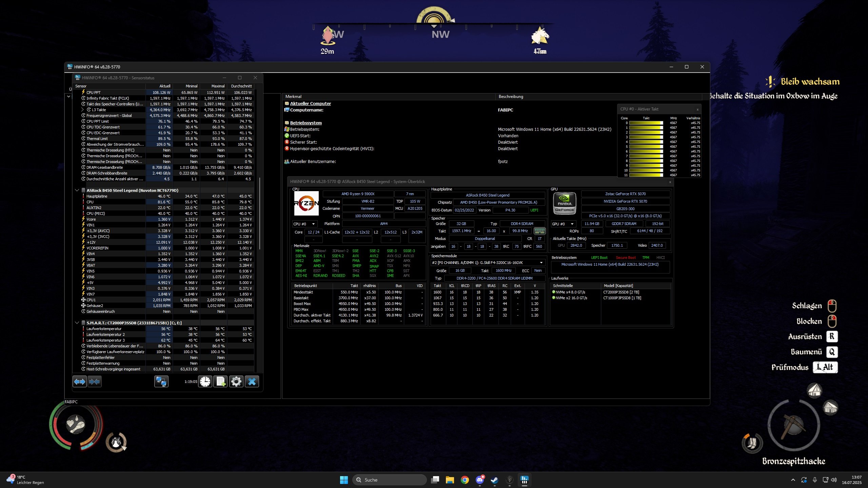The height and width of the screenshot is (488, 868).
Task: Click the Aktueller Computer link
Action: [x=310, y=104]
